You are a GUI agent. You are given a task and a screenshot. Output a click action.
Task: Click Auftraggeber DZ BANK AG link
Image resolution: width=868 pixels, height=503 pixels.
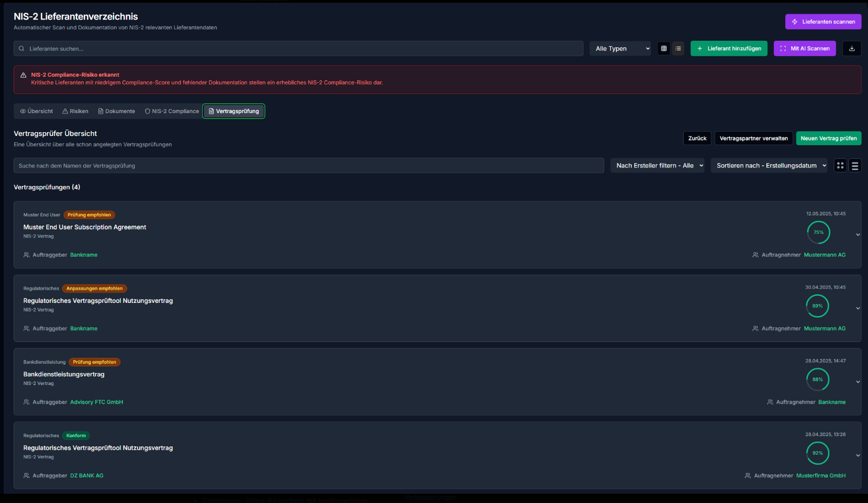[x=86, y=475]
